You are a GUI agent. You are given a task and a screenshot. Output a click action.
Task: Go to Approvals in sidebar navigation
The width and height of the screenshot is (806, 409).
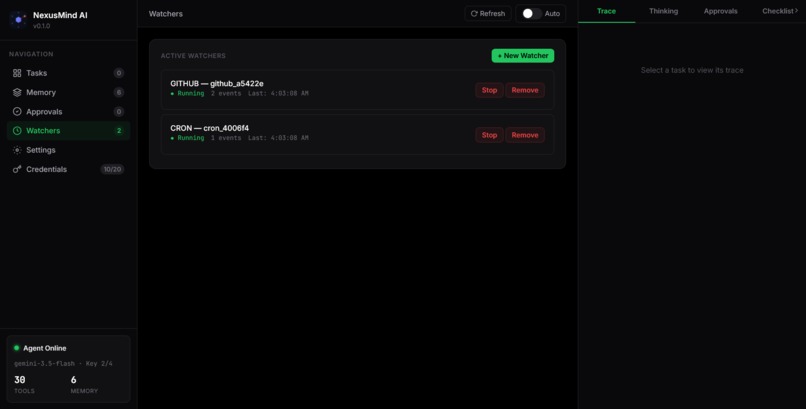click(68, 111)
